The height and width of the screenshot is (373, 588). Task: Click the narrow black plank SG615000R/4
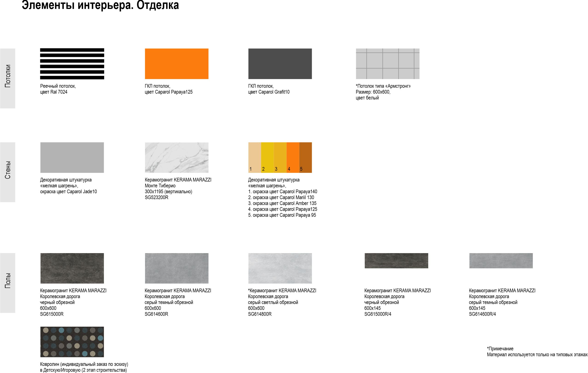click(396, 261)
